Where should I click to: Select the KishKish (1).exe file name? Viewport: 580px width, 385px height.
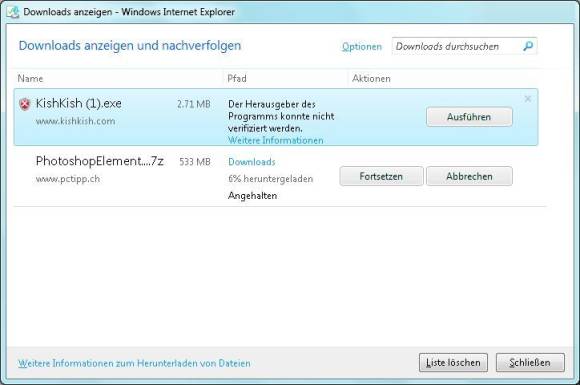point(78,103)
